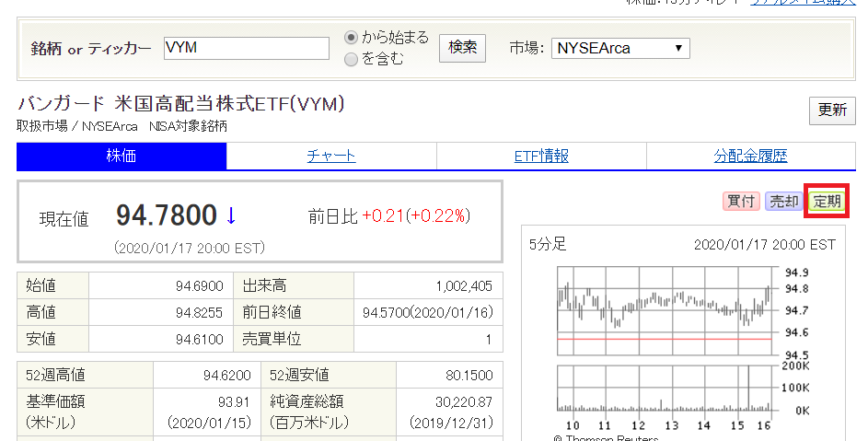The image size is (868, 441).
Task: Click the 買付 buy button
Action: click(741, 201)
